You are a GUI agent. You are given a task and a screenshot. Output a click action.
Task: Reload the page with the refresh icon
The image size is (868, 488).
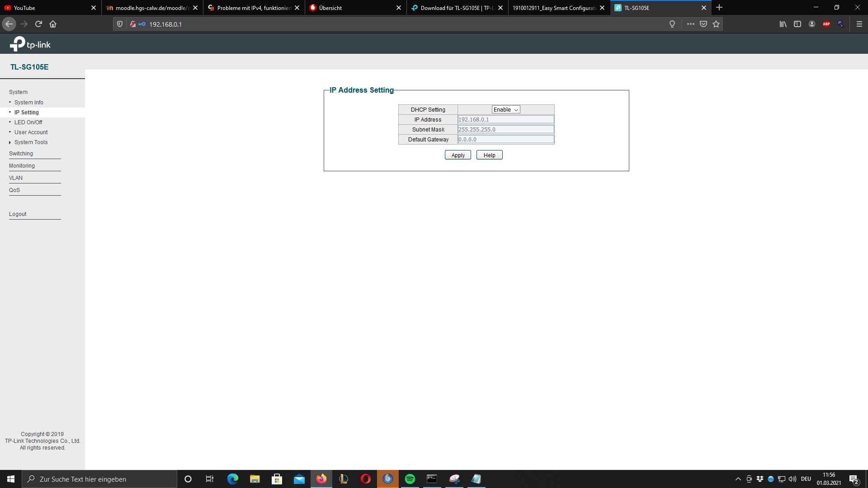tap(38, 24)
